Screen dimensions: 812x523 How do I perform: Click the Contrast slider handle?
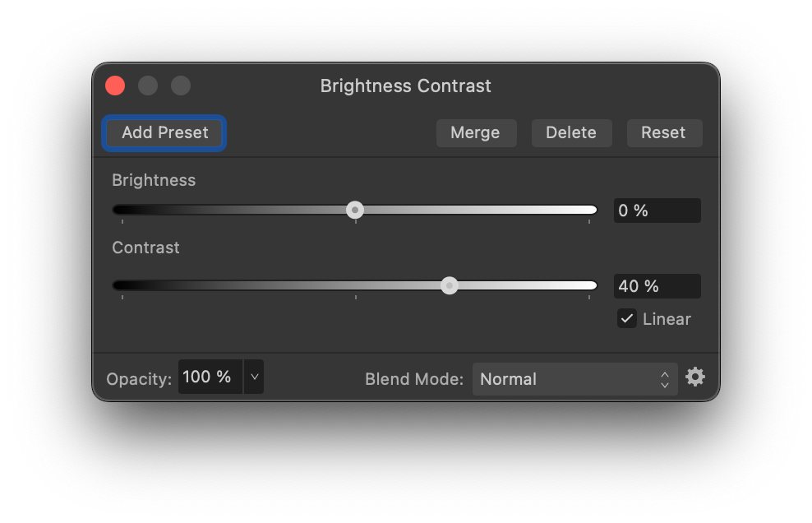coord(450,285)
